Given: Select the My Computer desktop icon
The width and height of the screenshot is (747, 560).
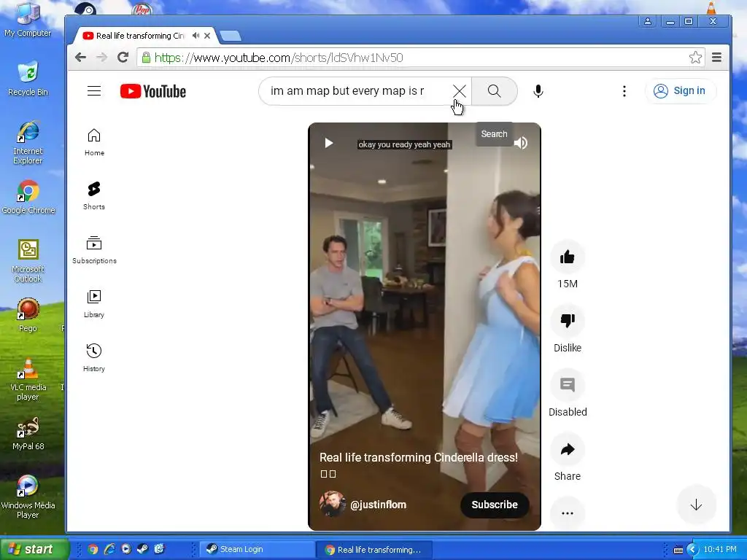Looking at the screenshot, I should (x=28, y=19).
